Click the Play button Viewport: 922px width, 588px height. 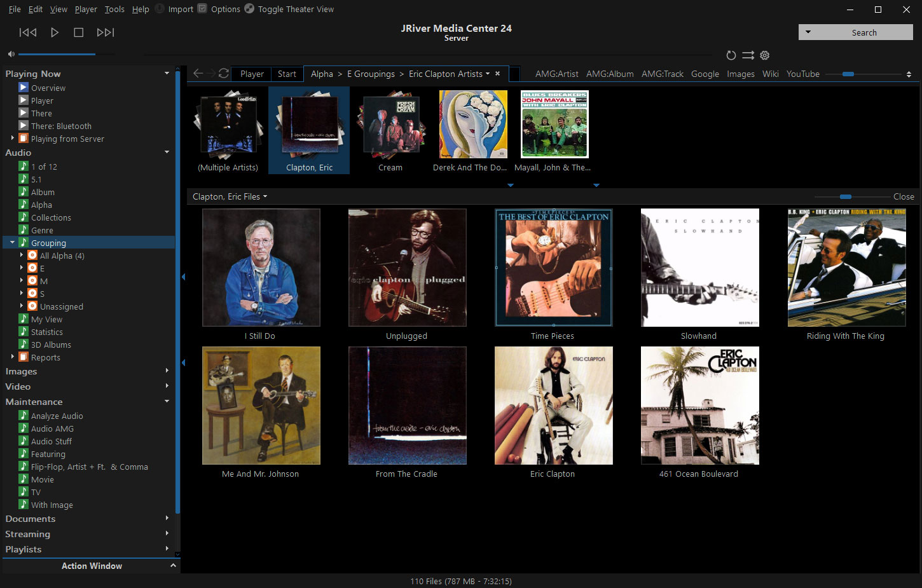pyautogui.click(x=55, y=32)
